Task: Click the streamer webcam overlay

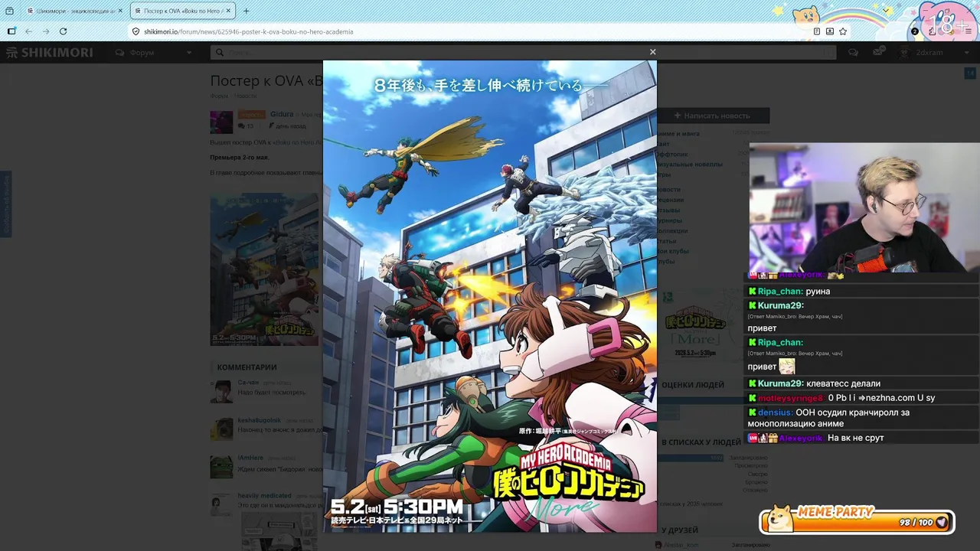Action: click(x=864, y=207)
